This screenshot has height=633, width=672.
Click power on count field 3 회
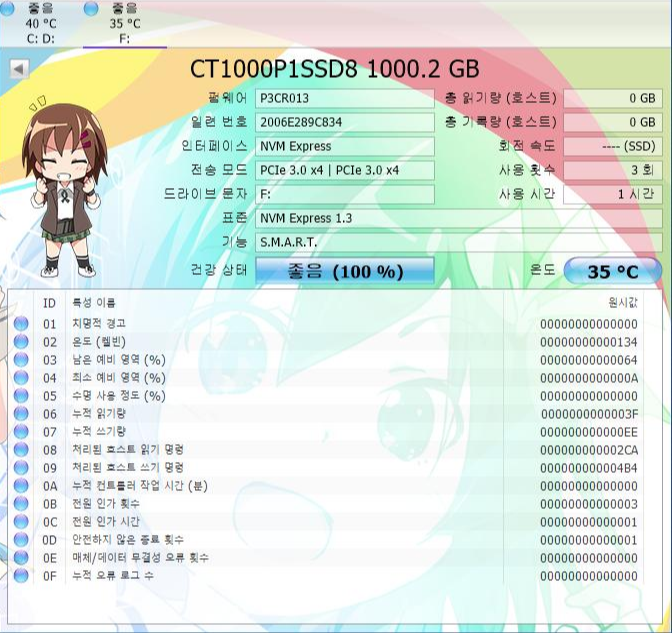[x=613, y=170]
